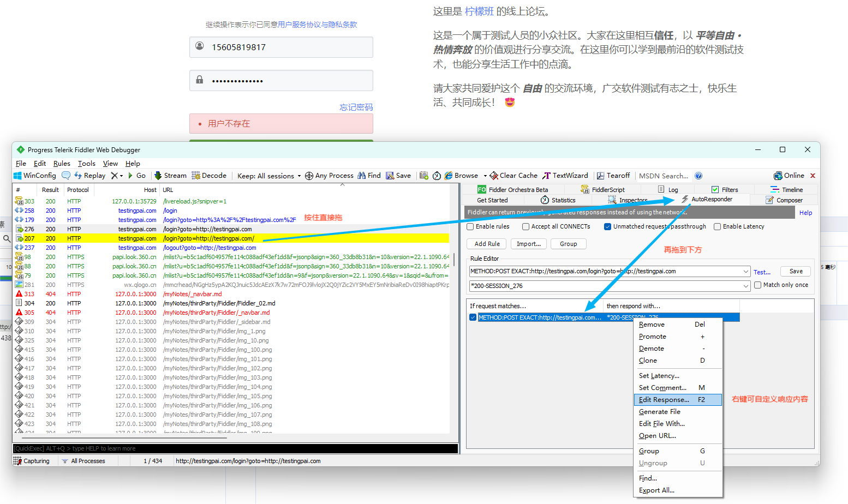
Task: Click the All Processes filter in status bar
Action: [x=83, y=461]
